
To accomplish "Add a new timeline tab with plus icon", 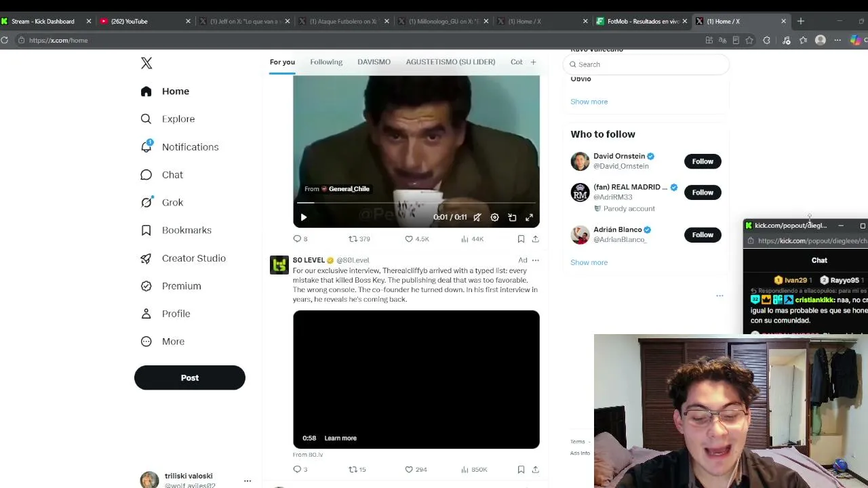I will [x=533, y=62].
